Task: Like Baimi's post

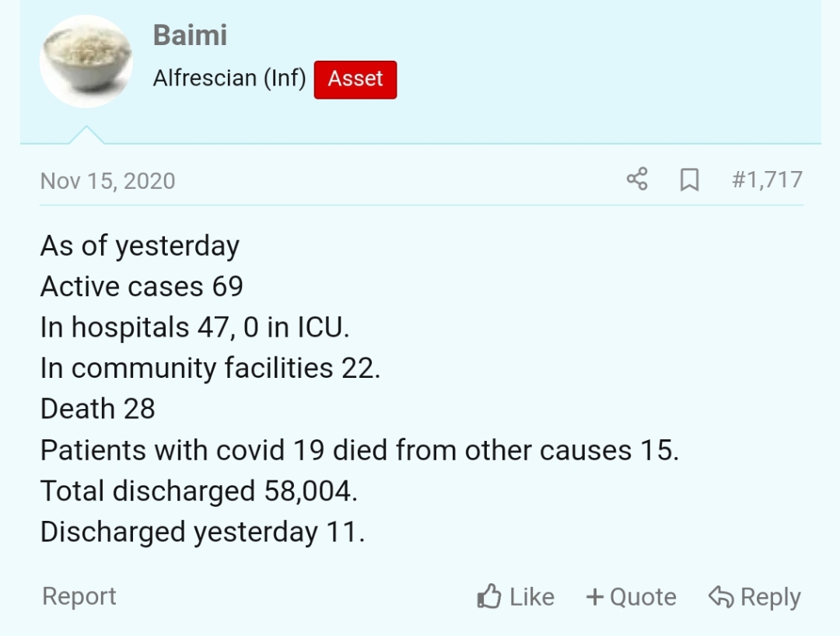Action: [x=516, y=597]
